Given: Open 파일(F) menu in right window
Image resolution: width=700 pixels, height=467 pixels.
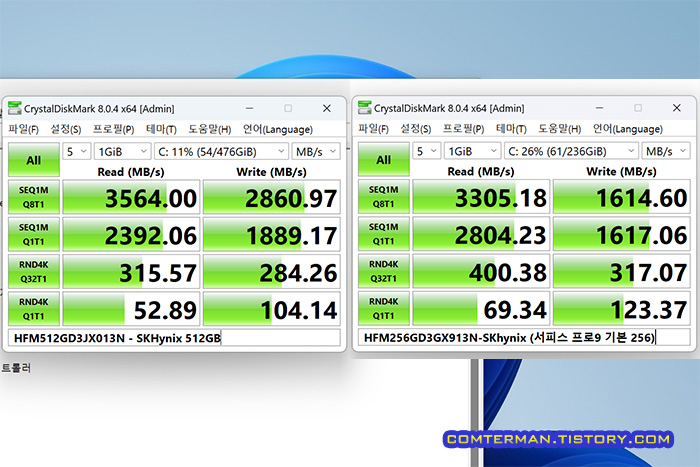Looking at the screenshot, I should [x=373, y=129].
